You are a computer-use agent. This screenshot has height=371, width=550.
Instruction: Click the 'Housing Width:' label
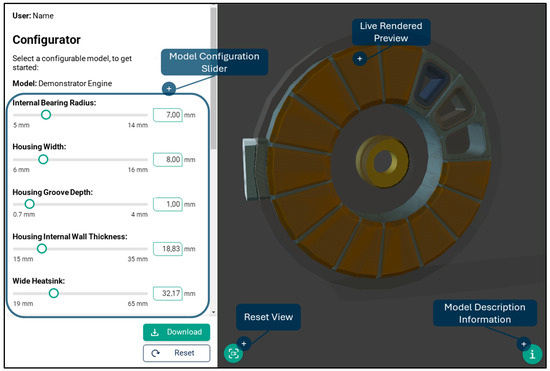click(x=39, y=147)
